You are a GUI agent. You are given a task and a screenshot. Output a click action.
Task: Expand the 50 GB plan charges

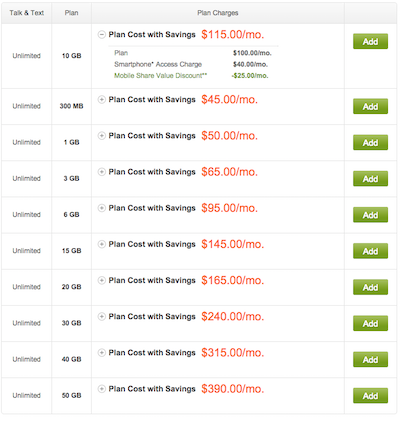102,389
